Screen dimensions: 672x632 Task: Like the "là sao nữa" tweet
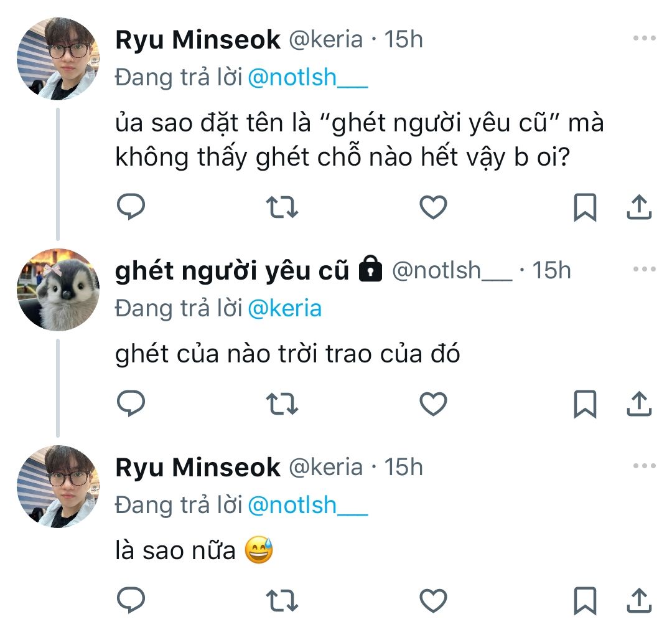[434, 601]
